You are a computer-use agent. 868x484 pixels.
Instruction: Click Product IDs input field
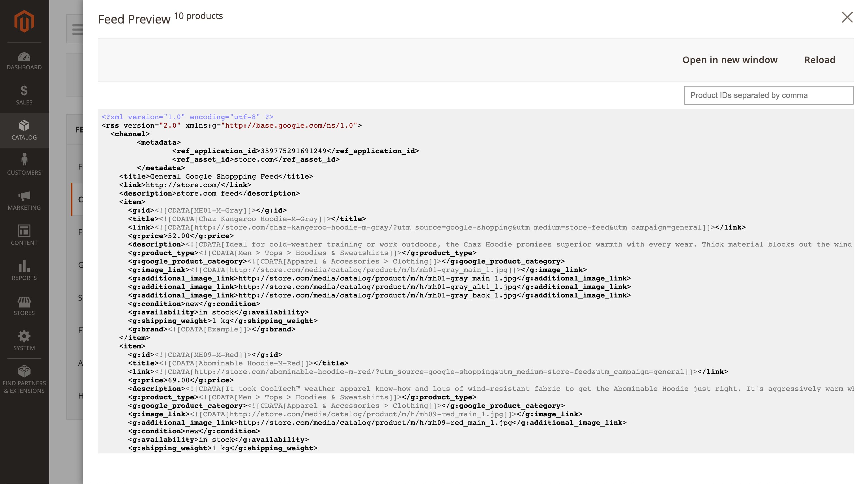[768, 95]
